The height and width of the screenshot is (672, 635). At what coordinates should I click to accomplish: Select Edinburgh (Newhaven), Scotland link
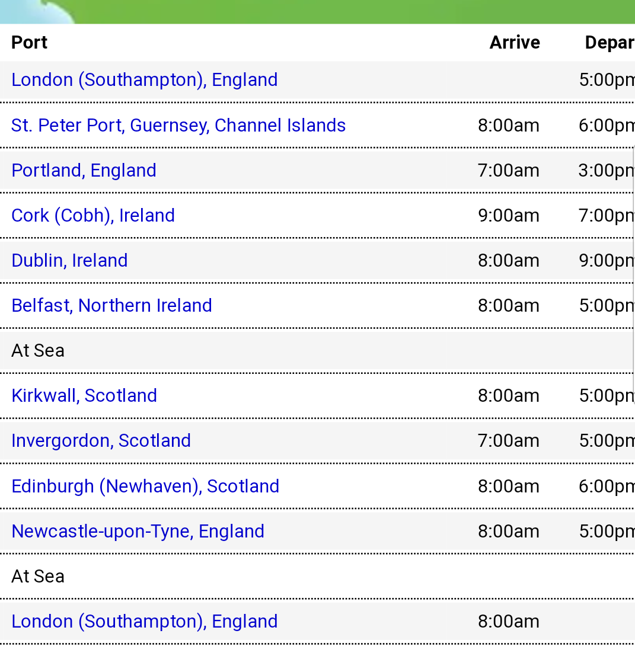pyautogui.click(x=145, y=487)
